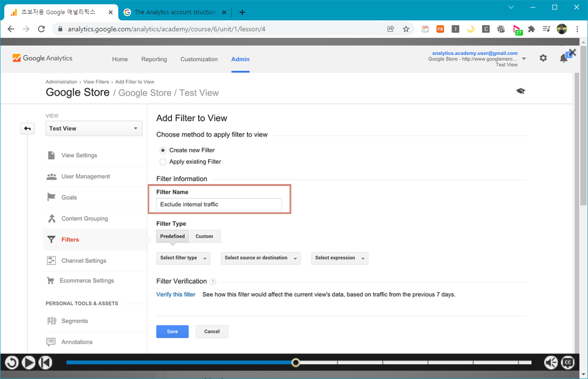Play the lesson video
Image resolution: width=588 pixels, height=379 pixels.
tap(28, 363)
